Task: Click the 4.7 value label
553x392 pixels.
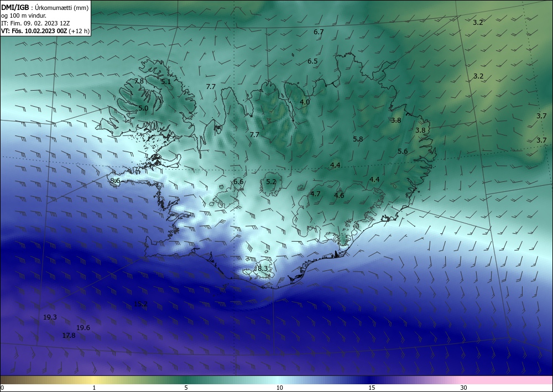Action: tap(315, 194)
